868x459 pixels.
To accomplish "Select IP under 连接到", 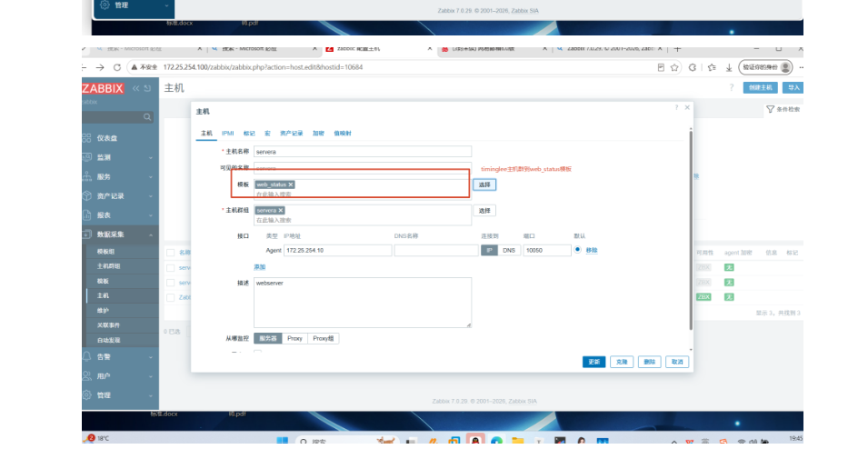I will pos(489,250).
